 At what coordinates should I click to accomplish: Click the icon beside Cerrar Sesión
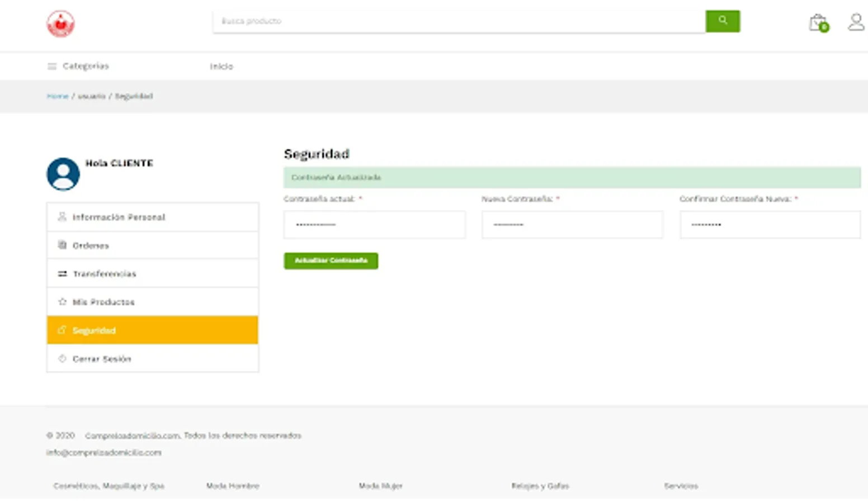62,359
